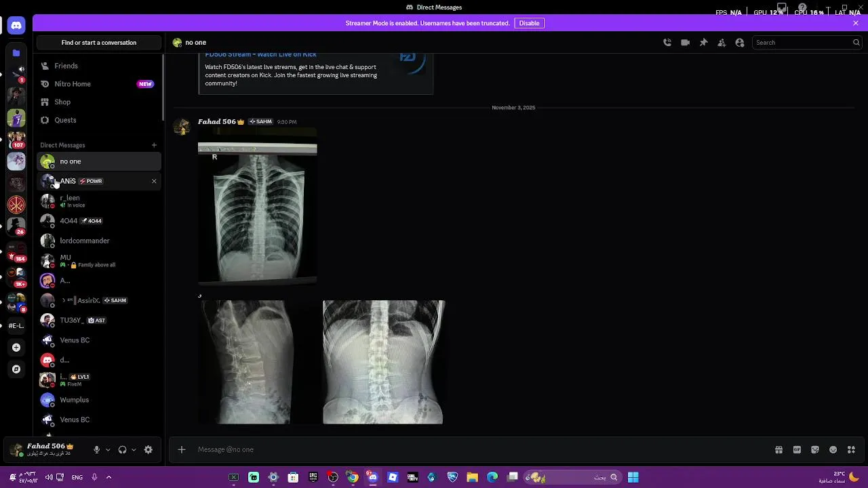The image size is (868, 488).
Task: Show the user profile panel icon
Action: click(740, 42)
